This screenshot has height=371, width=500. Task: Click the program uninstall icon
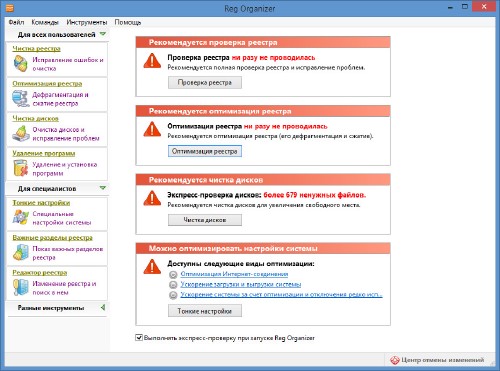21,168
